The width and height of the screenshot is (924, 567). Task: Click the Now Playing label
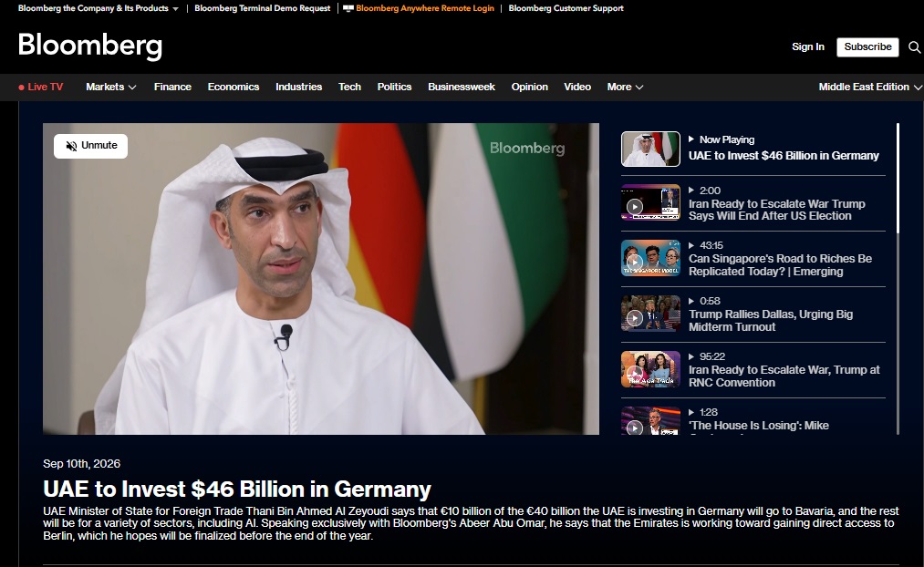tap(727, 139)
